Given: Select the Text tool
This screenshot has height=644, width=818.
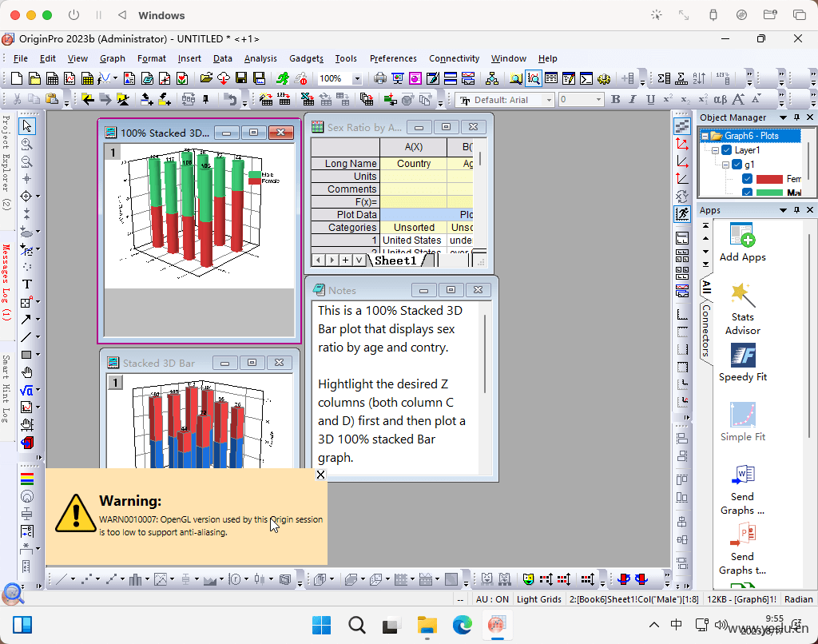Looking at the screenshot, I should [x=27, y=284].
